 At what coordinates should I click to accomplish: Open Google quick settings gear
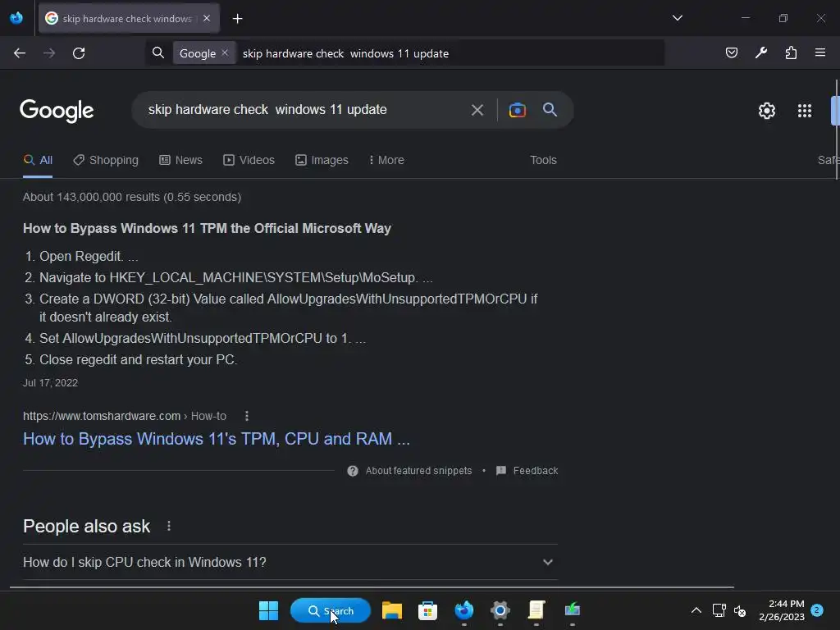point(767,111)
